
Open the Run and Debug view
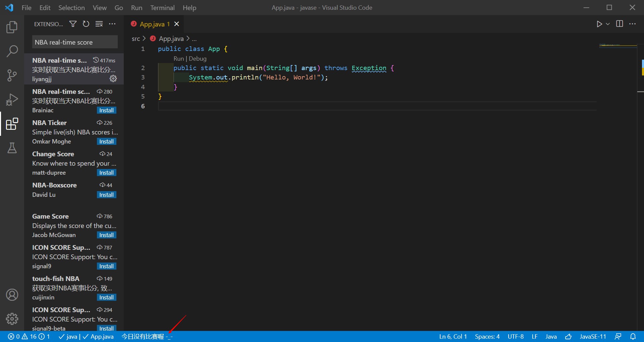coord(12,100)
